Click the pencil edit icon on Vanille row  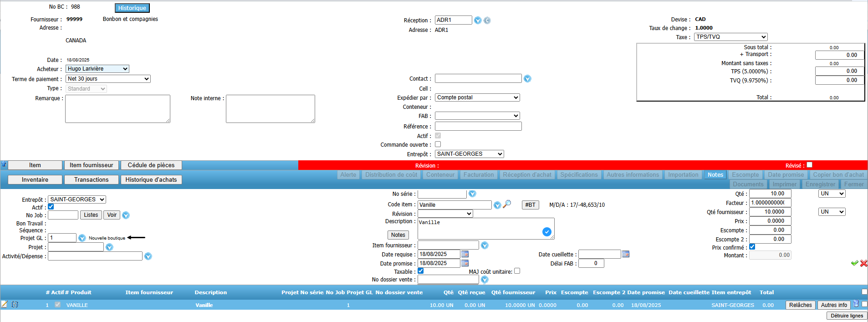[x=5, y=304]
